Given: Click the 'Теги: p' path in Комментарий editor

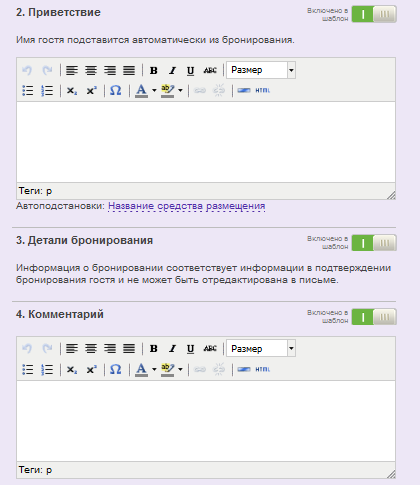Looking at the screenshot, I should [35, 470].
